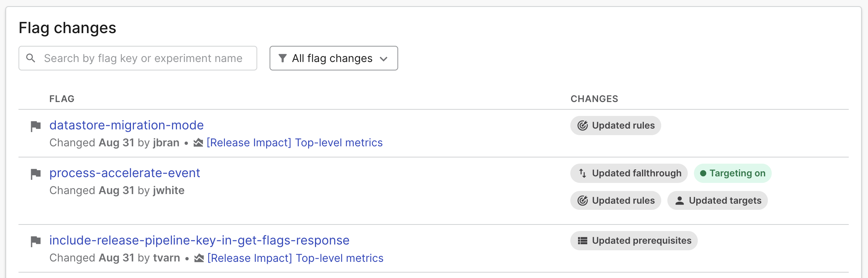Open the datastore-migration-mode flag link

coord(127,125)
